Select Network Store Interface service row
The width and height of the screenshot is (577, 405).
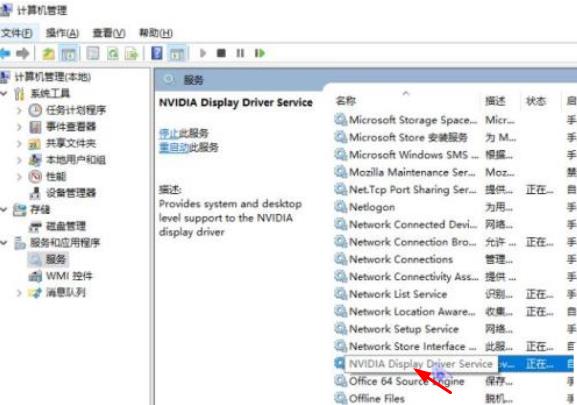click(455, 347)
